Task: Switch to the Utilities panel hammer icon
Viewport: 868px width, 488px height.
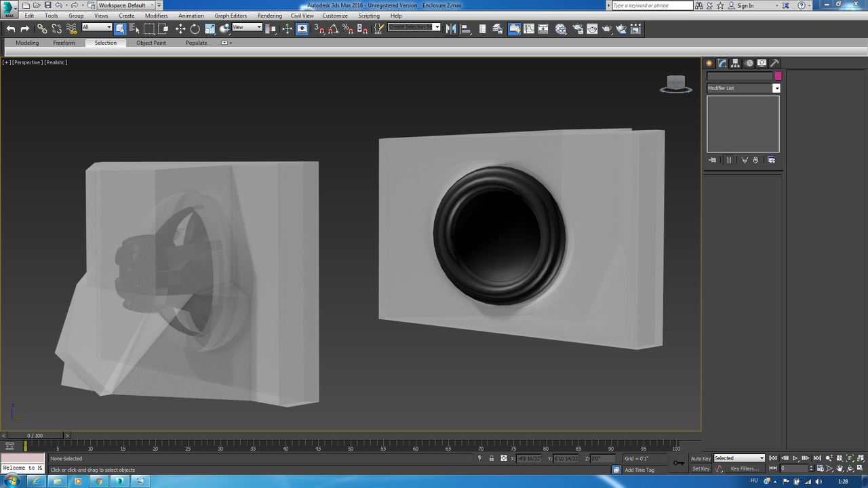Action: [x=775, y=63]
